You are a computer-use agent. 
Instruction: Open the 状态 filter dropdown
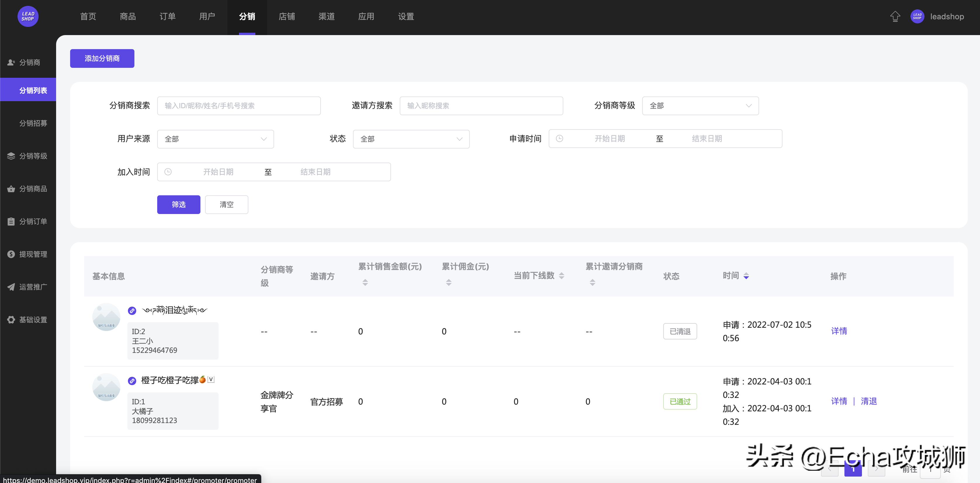point(411,139)
